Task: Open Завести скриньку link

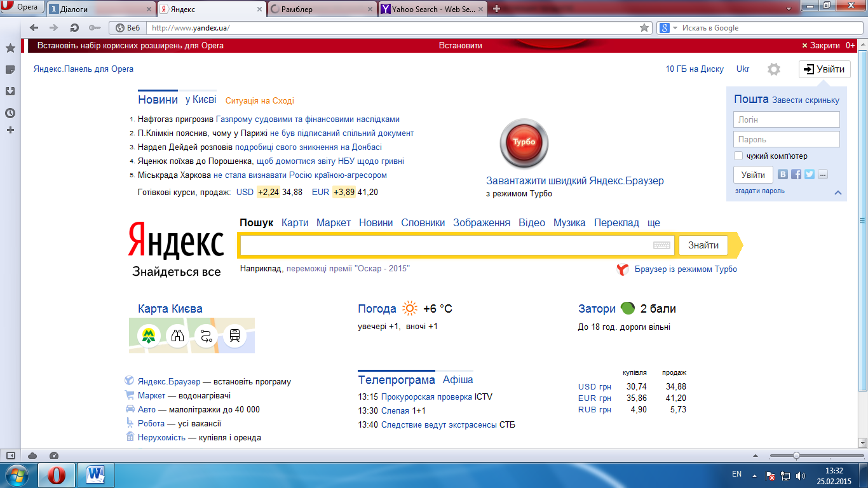Action: [x=806, y=100]
